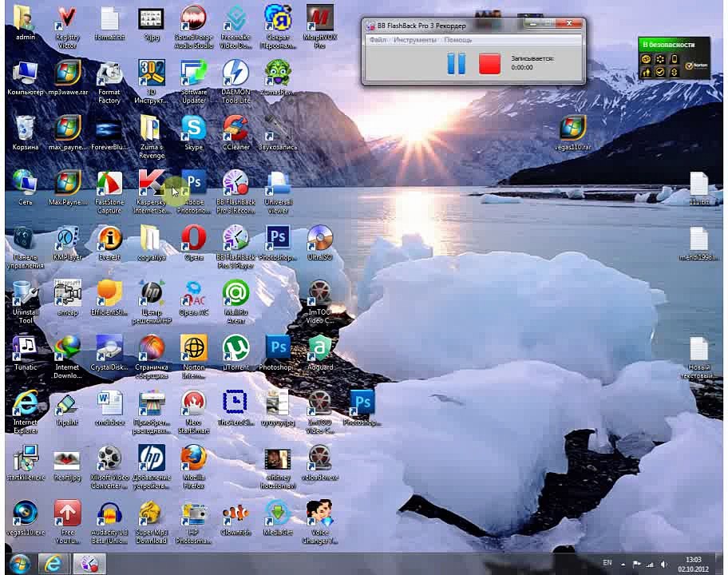Select the Zuma's Revenge folder icon
Screen dimensions: 728x575
pyautogui.click(x=151, y=137)
